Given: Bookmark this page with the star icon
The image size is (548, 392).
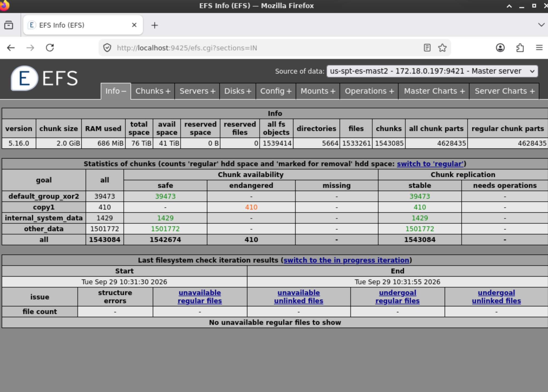Looking at the screenshot, I should (442, 48).
